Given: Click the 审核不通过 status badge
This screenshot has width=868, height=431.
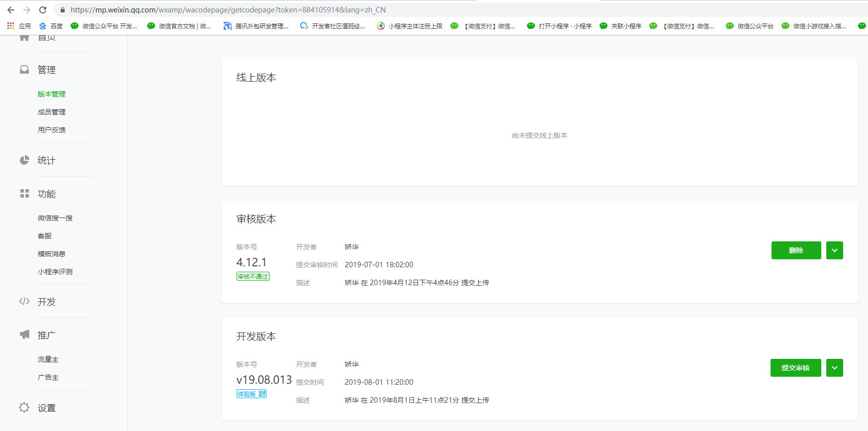Looking at the screenshot, I should coord(253,276).
